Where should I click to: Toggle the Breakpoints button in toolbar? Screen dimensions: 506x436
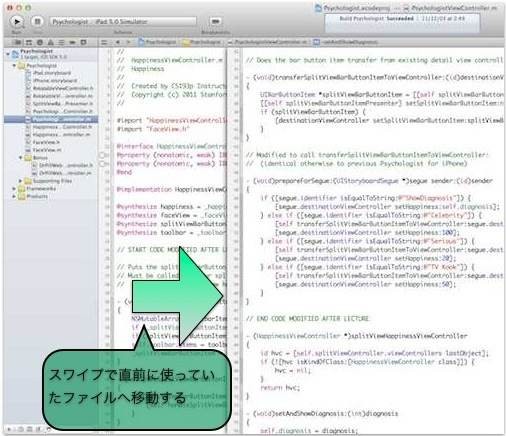coord(215,22)
